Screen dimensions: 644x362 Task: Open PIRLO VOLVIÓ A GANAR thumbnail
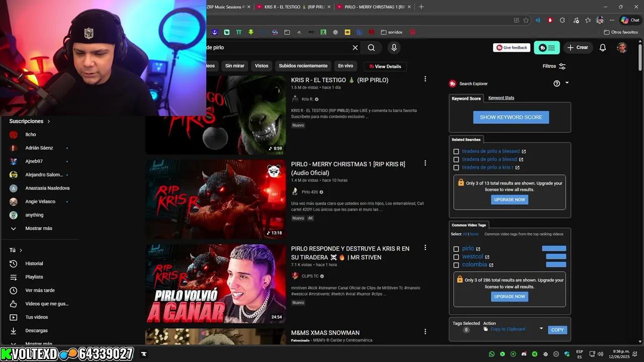click(216, 284)
